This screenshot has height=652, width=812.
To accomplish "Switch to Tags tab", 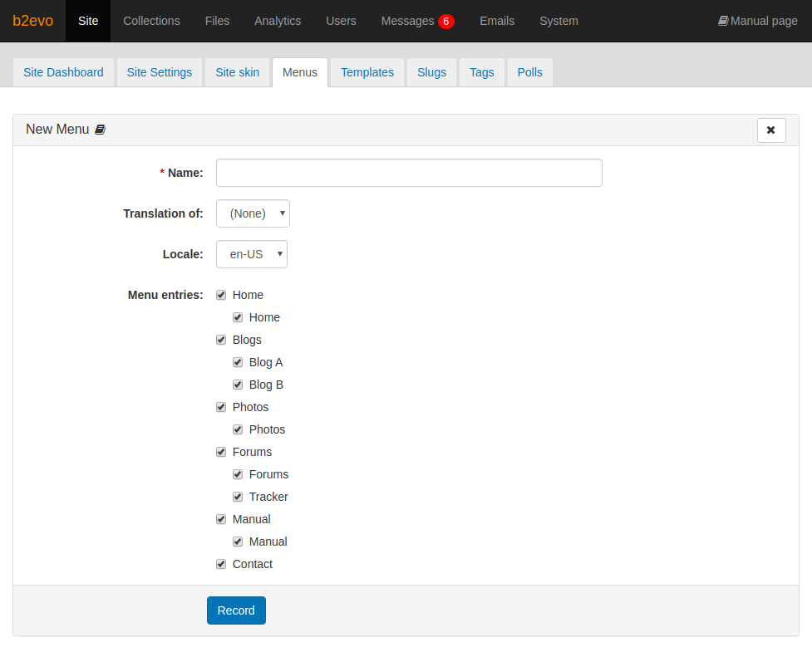I will pyautogui.click(x=481, y=72).
